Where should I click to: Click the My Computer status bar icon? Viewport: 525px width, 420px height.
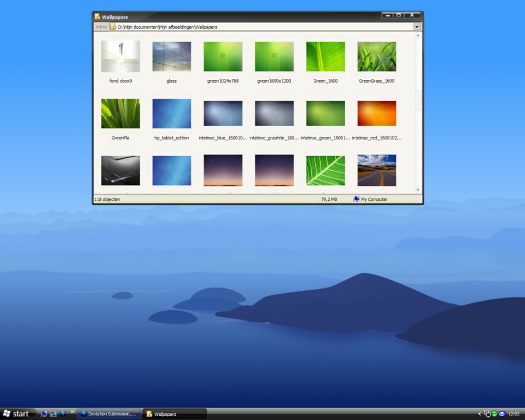click(356, 199)
